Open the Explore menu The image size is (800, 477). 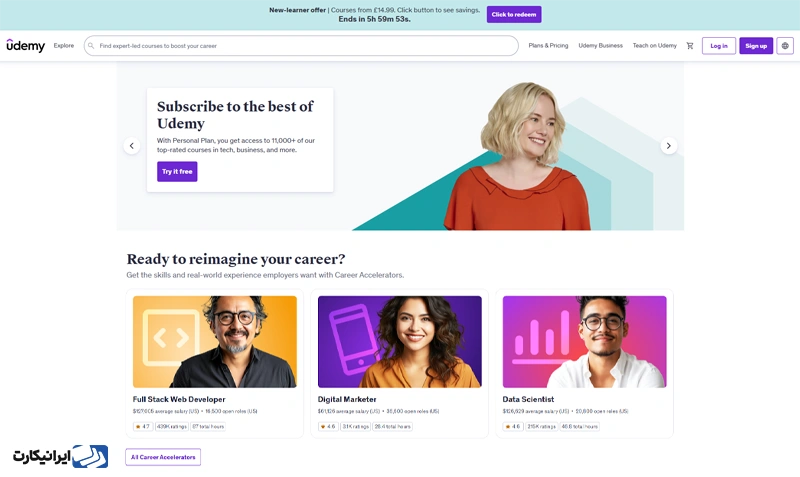click(x=64, y=46)
